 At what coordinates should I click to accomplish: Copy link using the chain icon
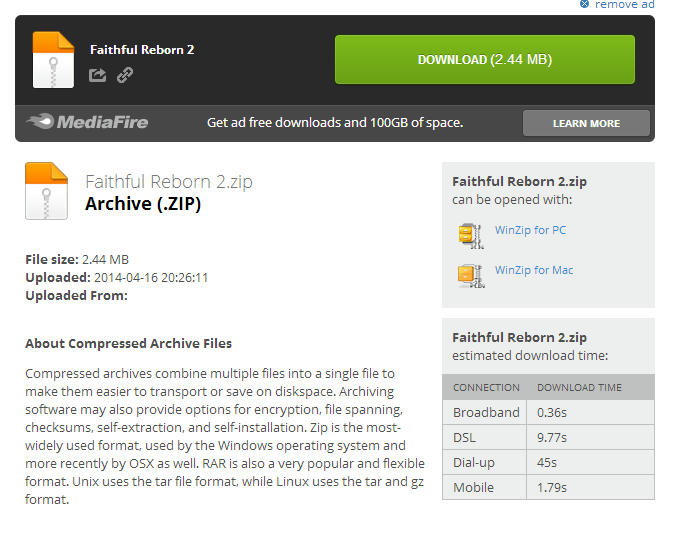[125, 75]
